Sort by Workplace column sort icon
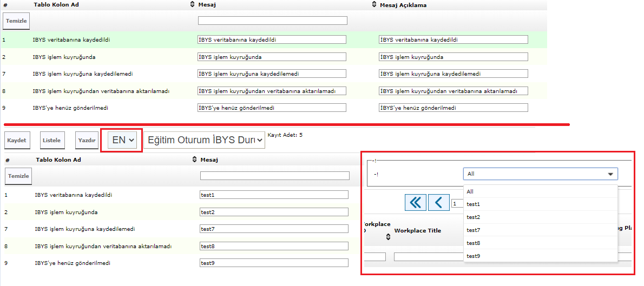 click(x=388, y=237)
